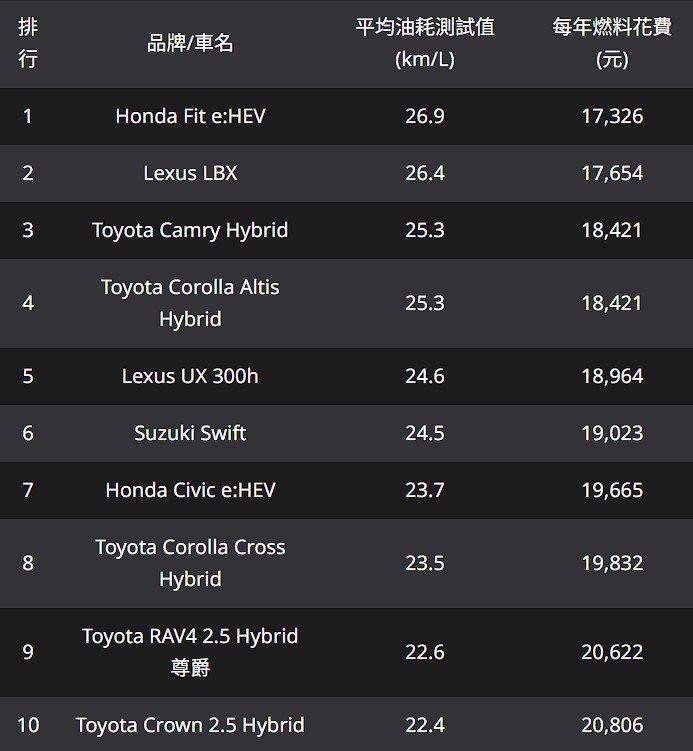Click the Suzuki Swift car name
The width and height of the screenshot is (693, 751).
(x=190, y=433)
